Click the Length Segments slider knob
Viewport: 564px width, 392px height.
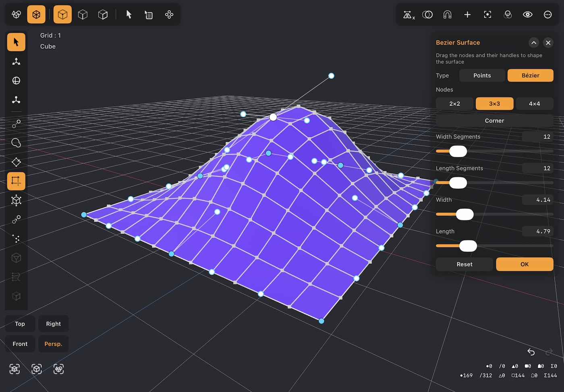[x=458, y=183]
